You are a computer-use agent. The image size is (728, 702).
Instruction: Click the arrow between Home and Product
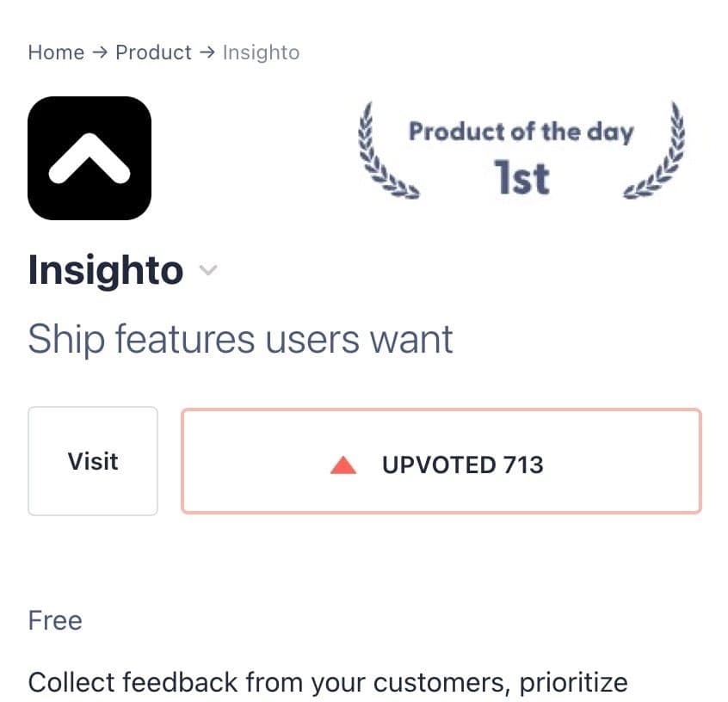coord(100,52)
